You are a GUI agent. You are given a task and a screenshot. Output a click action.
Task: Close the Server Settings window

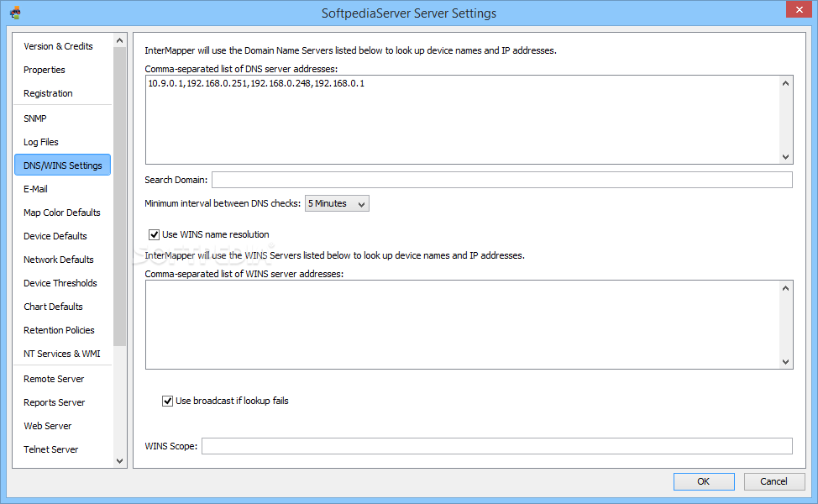[800, 9]
